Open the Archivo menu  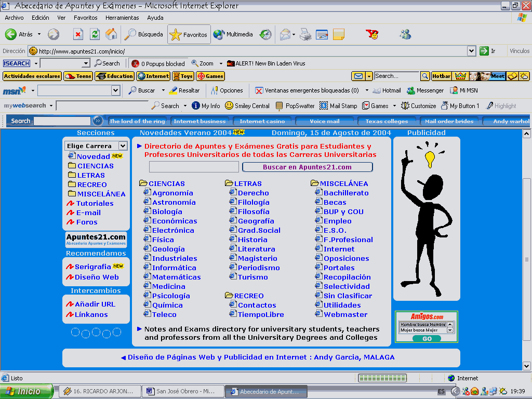pyautogui.click(x=14, y=18)
